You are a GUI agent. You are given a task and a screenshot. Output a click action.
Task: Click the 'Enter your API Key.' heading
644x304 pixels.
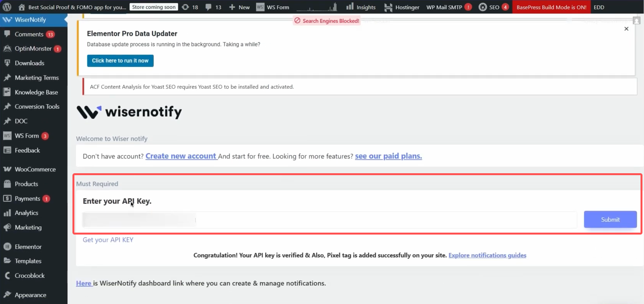point(117,201)
